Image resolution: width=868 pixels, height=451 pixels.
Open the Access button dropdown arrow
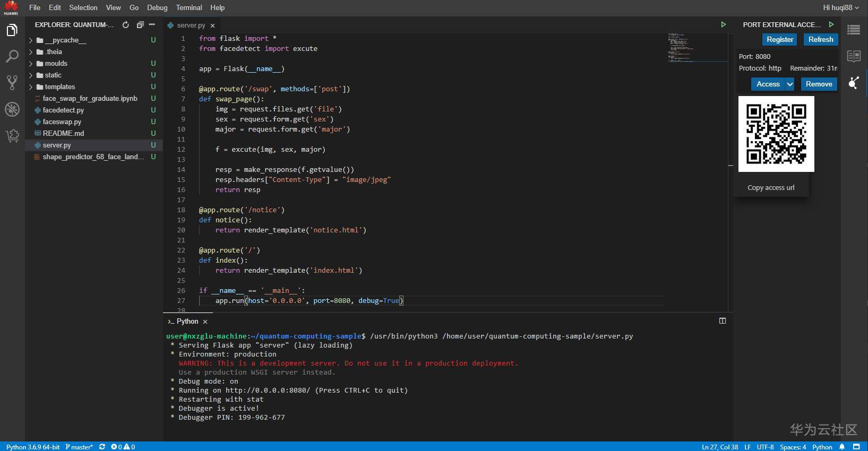[790, 84]
